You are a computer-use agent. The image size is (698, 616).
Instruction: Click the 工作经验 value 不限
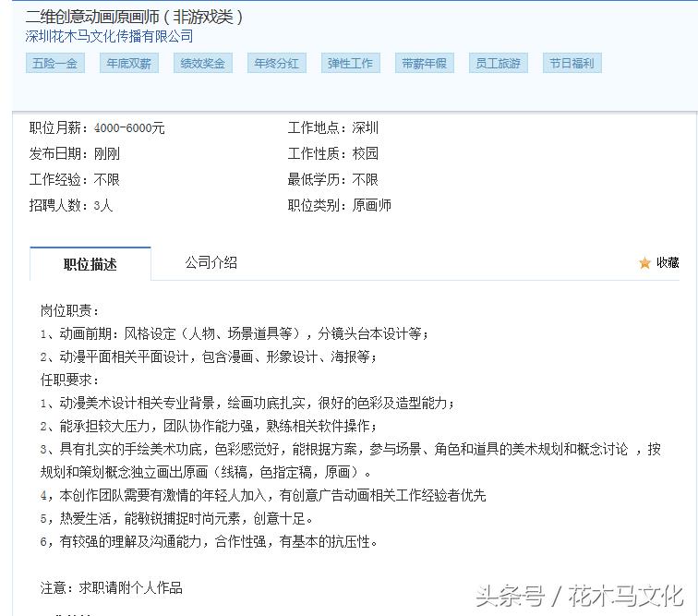pos(107,179)
